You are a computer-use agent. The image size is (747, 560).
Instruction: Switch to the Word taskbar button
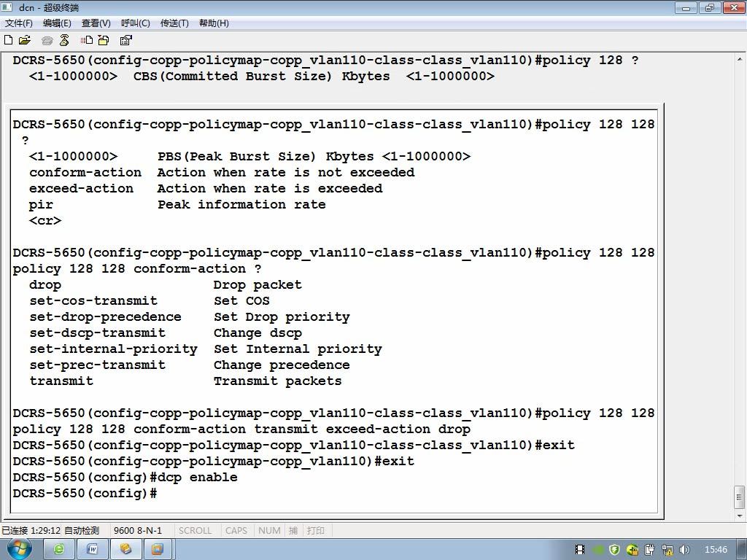click(x=92, y=550)
